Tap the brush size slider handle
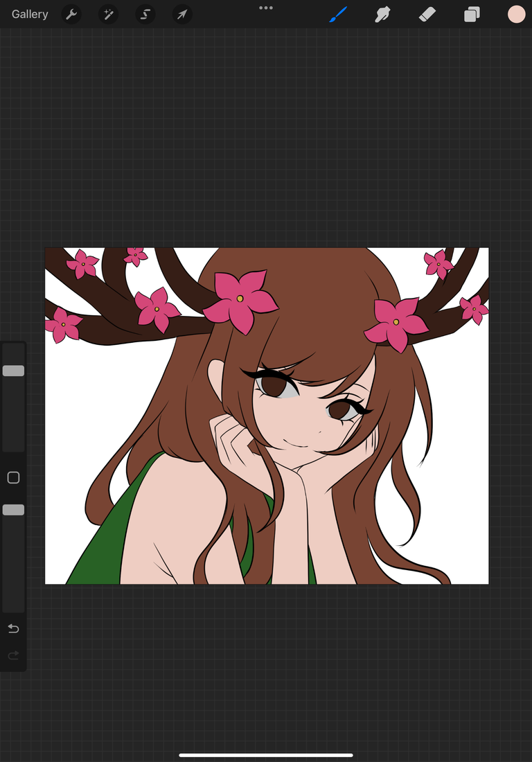 [x=14, y=371]
